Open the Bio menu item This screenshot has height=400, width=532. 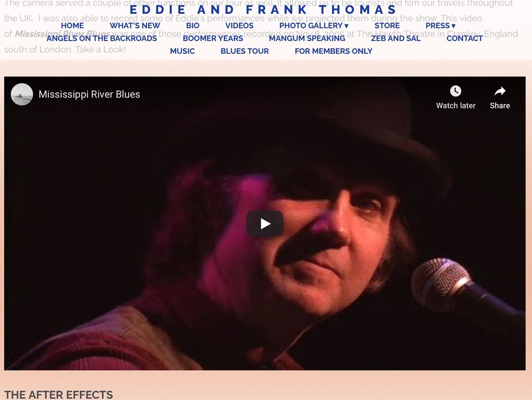pos(193,26)
